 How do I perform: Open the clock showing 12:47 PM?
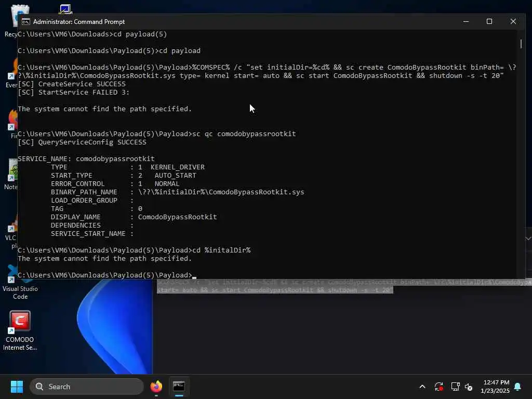495,387
